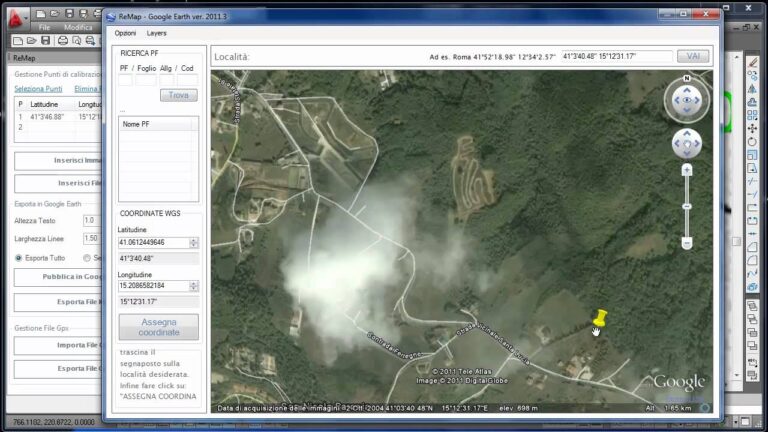The width and height of the screenshot is (768, 432).
Task: Click the yellow pushpin placemark on map
Action: [x=600, y=318]
